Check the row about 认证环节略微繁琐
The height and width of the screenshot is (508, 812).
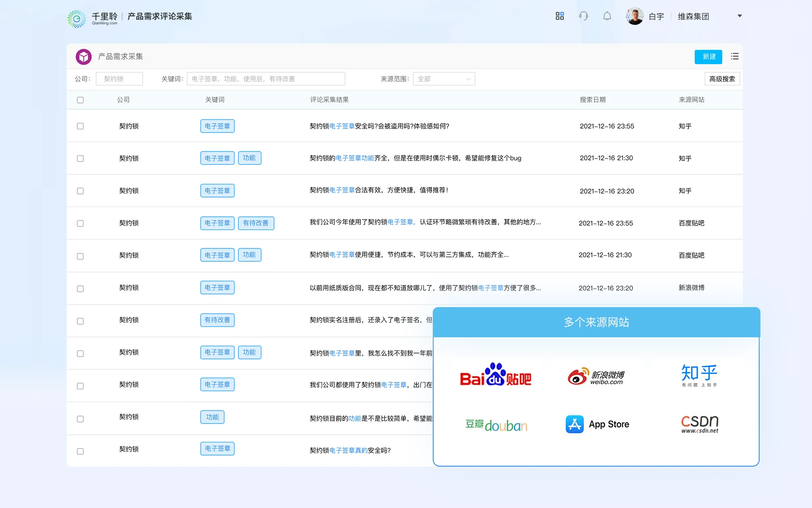pyautogui.click(x=80, y=224)
